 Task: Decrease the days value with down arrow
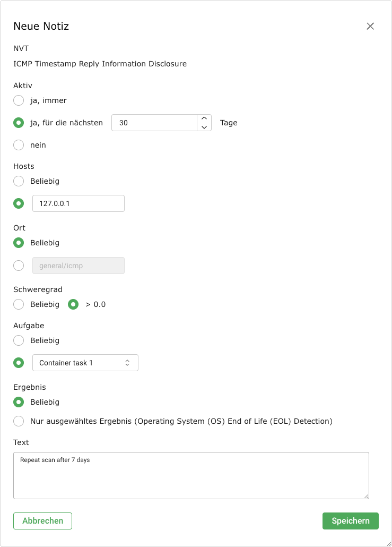coord(204,127)
